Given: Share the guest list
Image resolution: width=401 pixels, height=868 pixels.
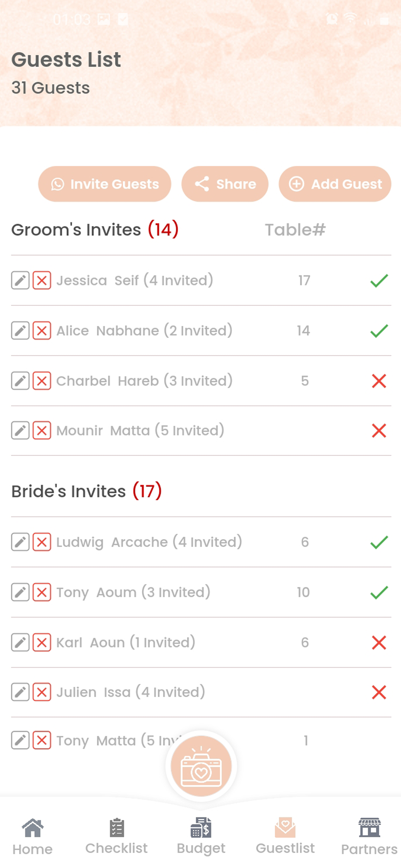Looking at the screenshot, I should point(225,184).
